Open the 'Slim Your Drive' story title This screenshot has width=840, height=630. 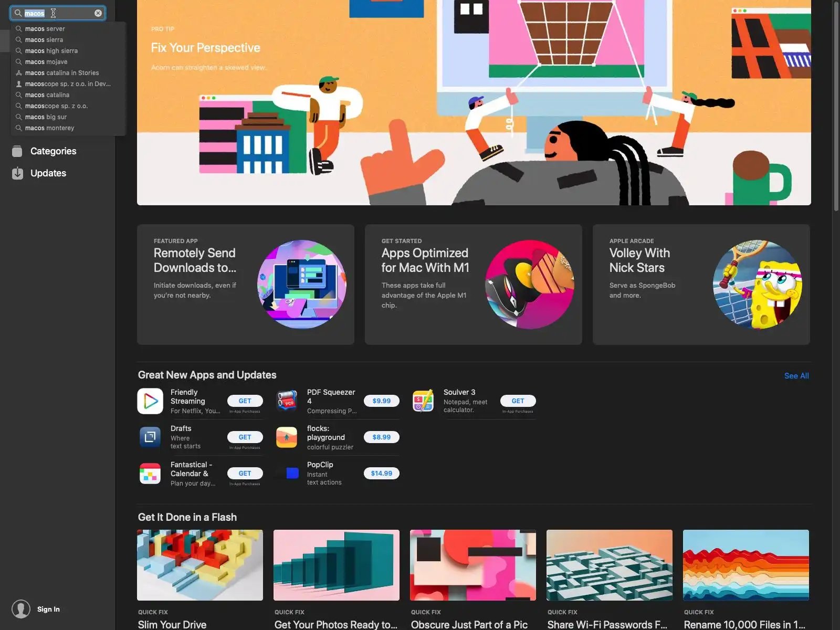[x=172, y=624]
